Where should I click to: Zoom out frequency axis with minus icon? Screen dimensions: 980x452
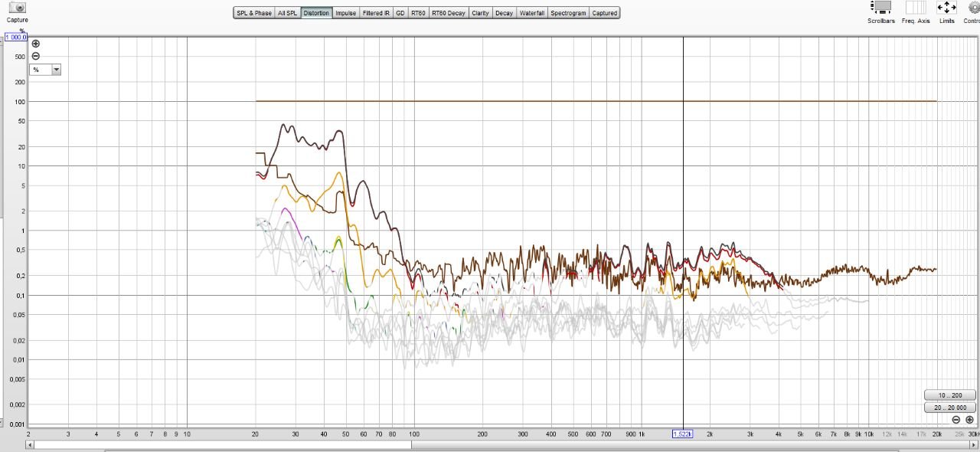tap(956, 420)
